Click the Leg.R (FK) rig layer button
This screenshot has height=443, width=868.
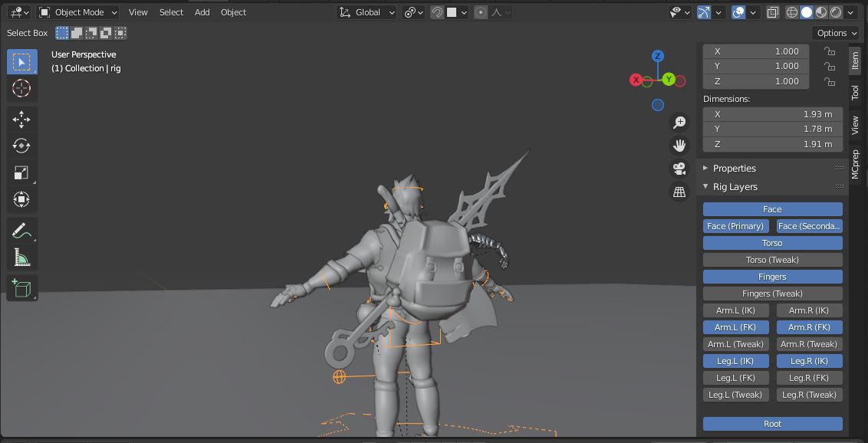[x=809, y=379]
